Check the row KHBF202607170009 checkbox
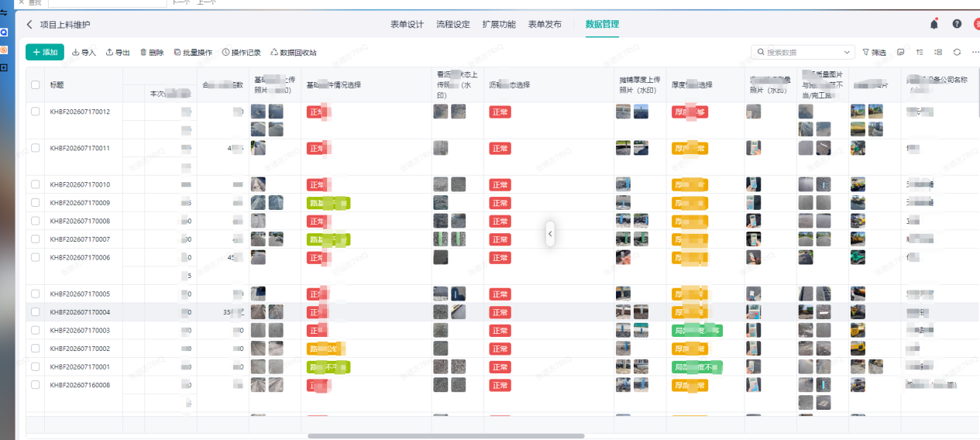 [36, 203]
